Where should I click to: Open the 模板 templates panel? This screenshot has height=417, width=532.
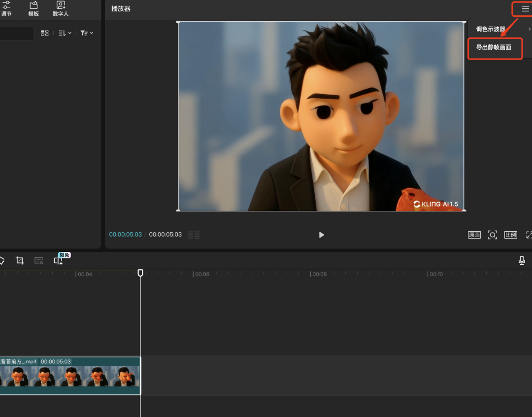click(33, 9)
